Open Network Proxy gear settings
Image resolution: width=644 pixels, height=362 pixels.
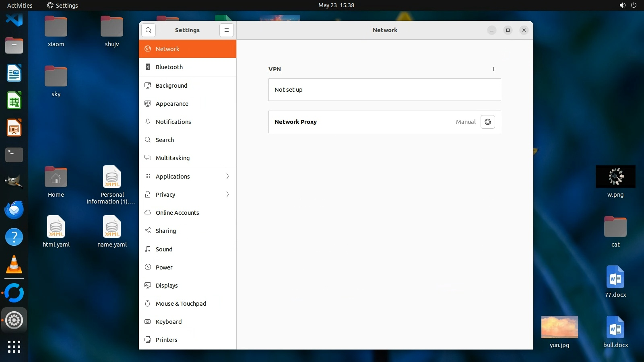point(487,122)
